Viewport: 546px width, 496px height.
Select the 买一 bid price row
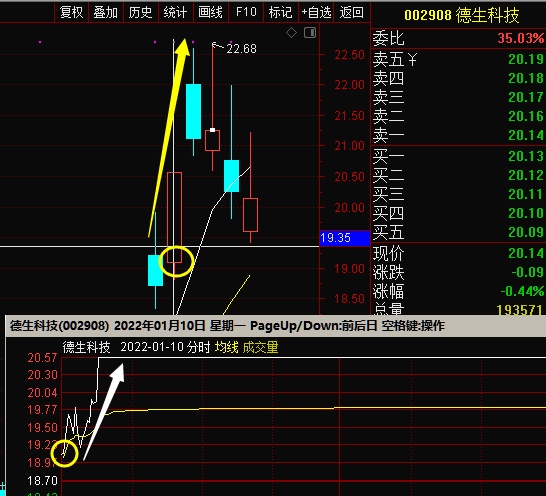458,156
